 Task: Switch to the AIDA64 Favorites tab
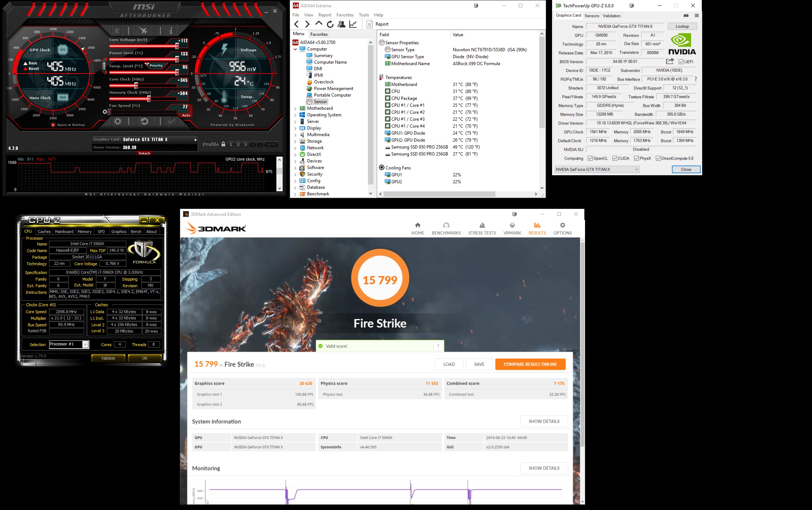coord(319,34)
